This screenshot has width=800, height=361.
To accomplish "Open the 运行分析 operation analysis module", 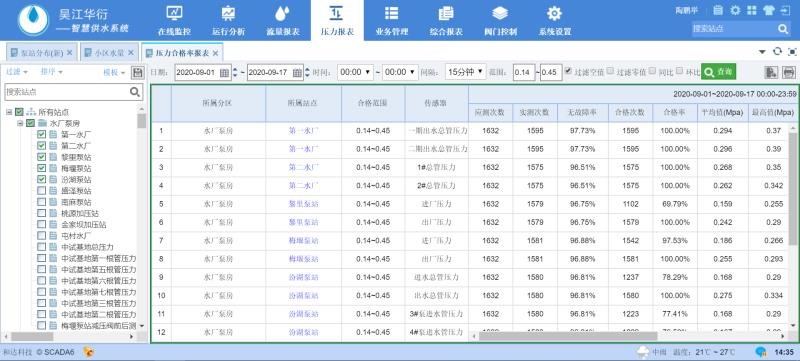I will pyautogui.click(x=228, y=20).
